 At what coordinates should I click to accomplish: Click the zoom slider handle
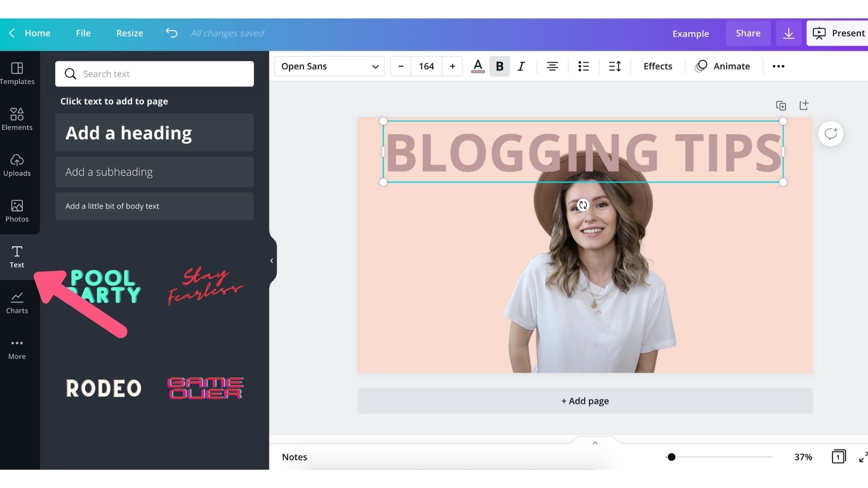[x=672, y=457]
